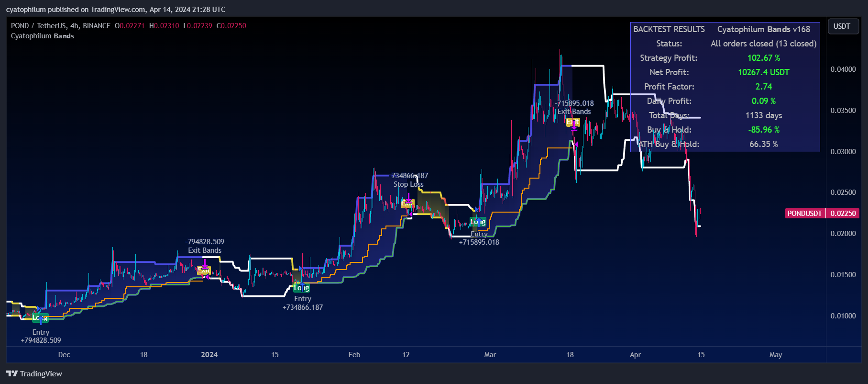Click the Exit marker below -715895.018
868x384 pixels.
pos(573,122)
